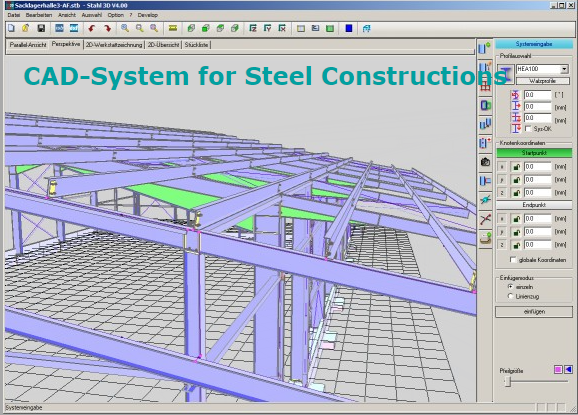
Task: Select the double-profile tool in side toolbar
Action: tap(485, 124)
